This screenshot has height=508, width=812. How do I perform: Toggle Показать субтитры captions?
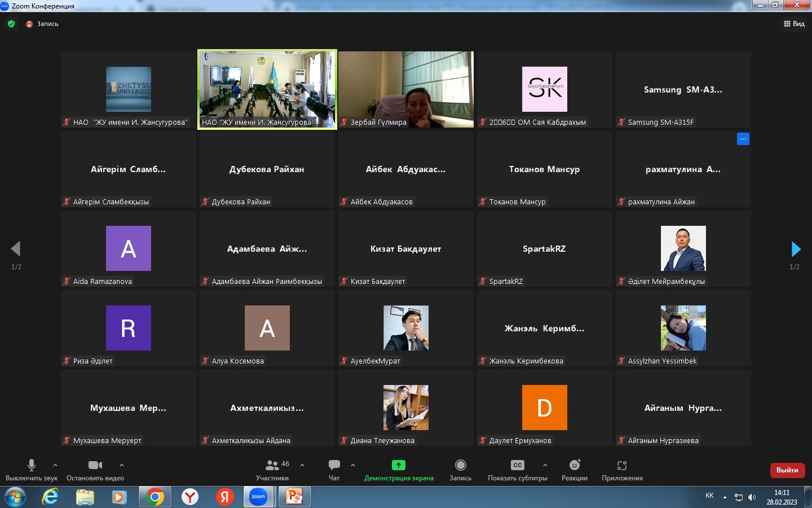point(517,469)
